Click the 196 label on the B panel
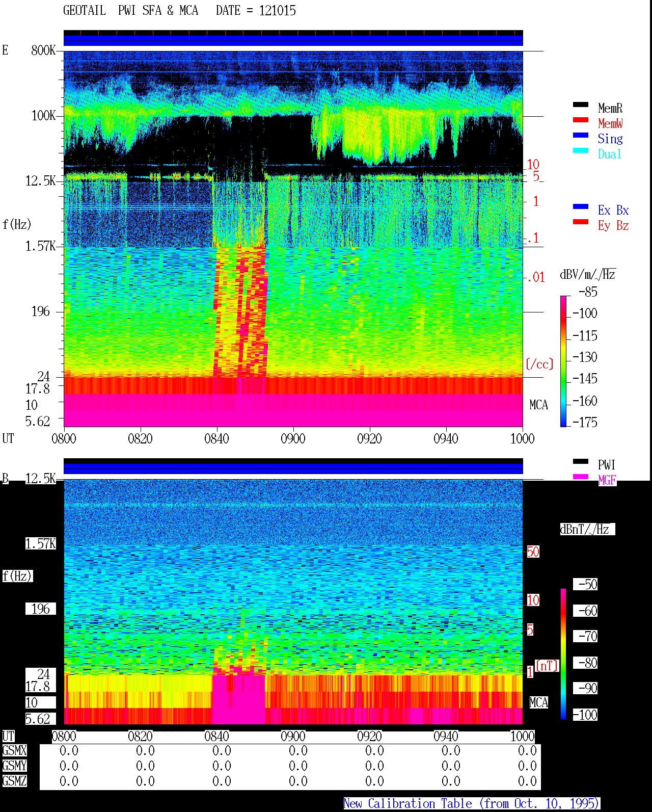652x812 pixels. coord(41,609)
